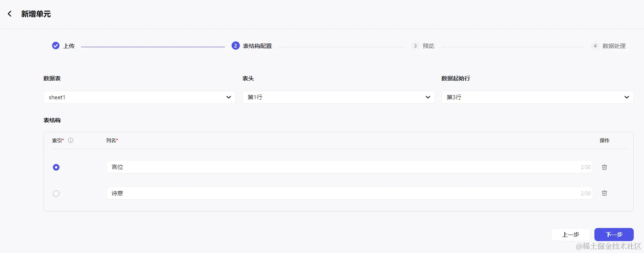This screenshot has height=253, width=644.
Task: Click the 下一步 button
Action: pyautogui.click(x=614, y=235)
